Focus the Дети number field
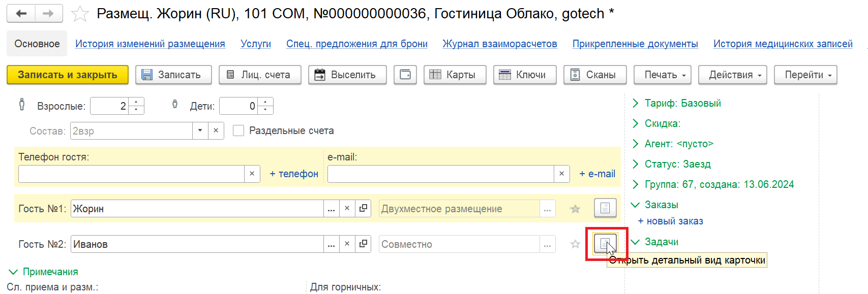The height and width of the screenshot is (294, 868). [x=238, y=106]
